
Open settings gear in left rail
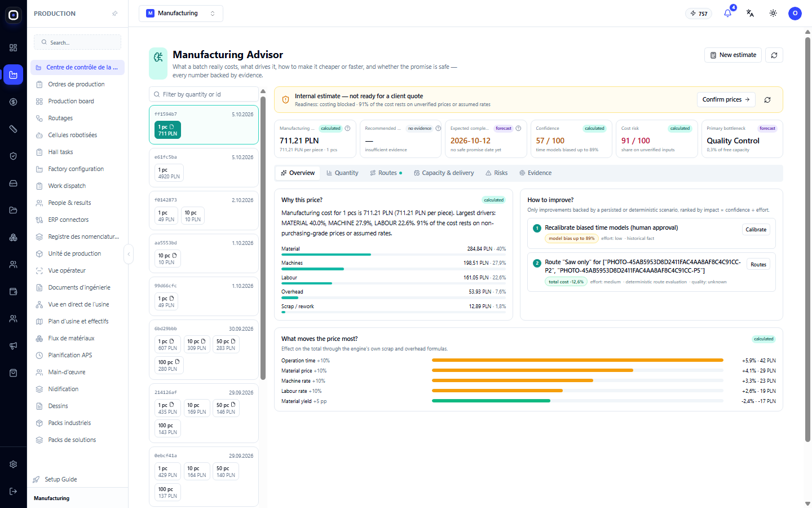click(13, 464)
